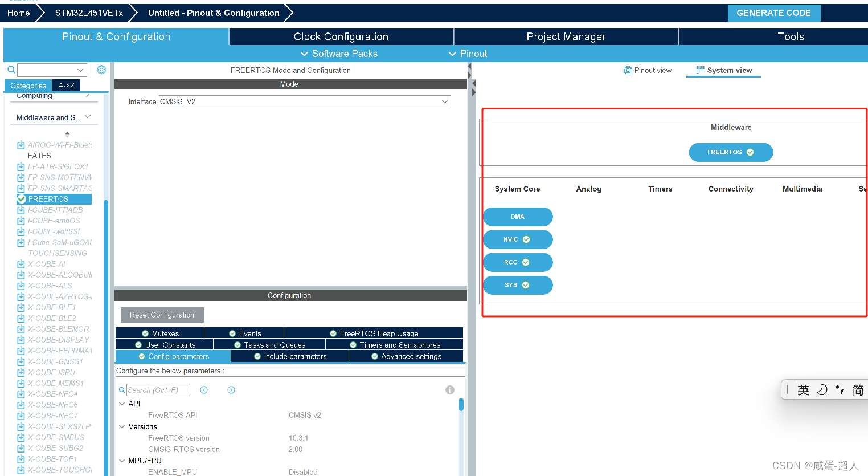Expand the Computing category chevron
Screen dimensions: 868x476
[88, 95]
